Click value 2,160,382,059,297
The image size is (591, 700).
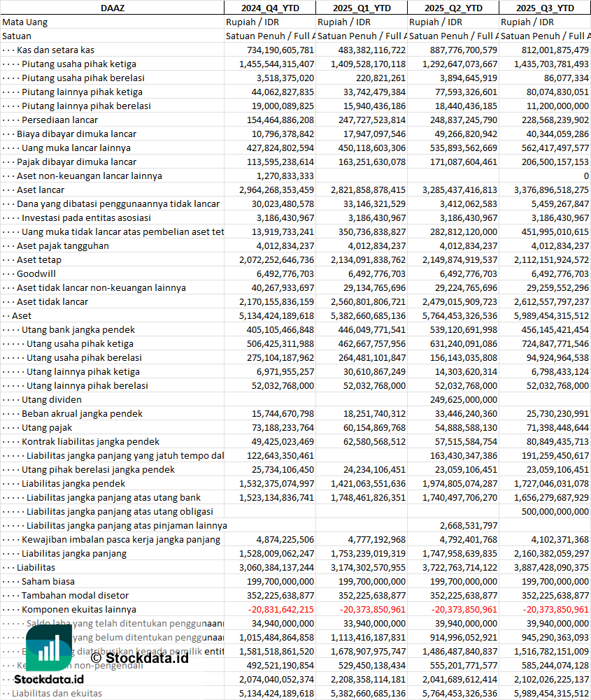point(551,554)
